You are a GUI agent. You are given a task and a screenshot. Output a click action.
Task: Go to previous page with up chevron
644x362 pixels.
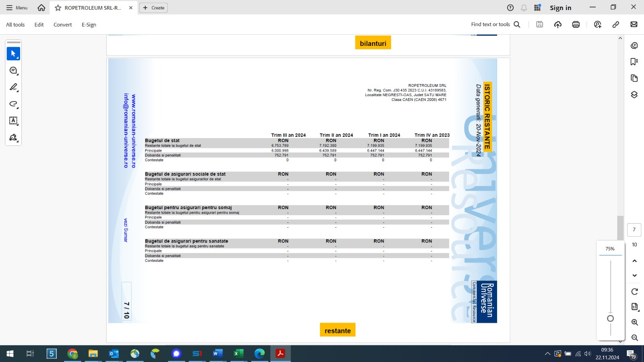tap(635, 261)
